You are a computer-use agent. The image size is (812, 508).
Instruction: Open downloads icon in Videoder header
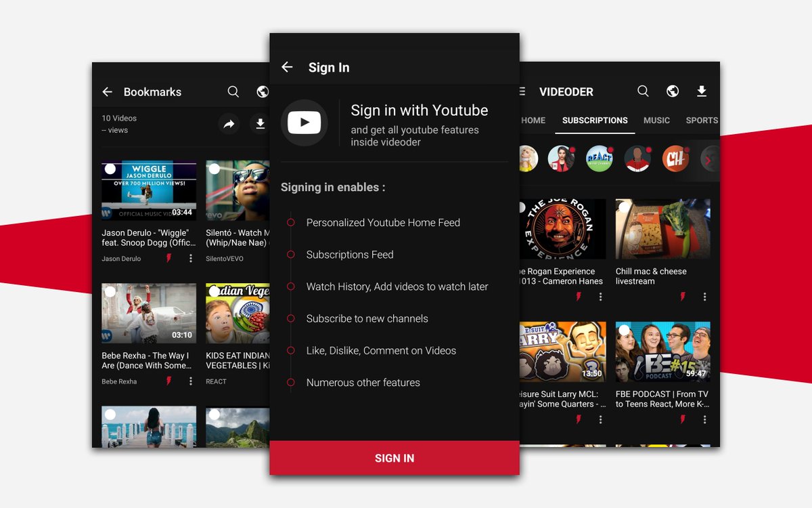click(x=702, y=91)
